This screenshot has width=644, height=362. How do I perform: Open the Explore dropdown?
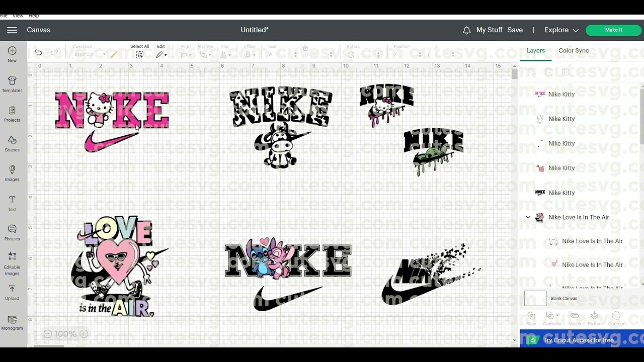click(561, 30)
